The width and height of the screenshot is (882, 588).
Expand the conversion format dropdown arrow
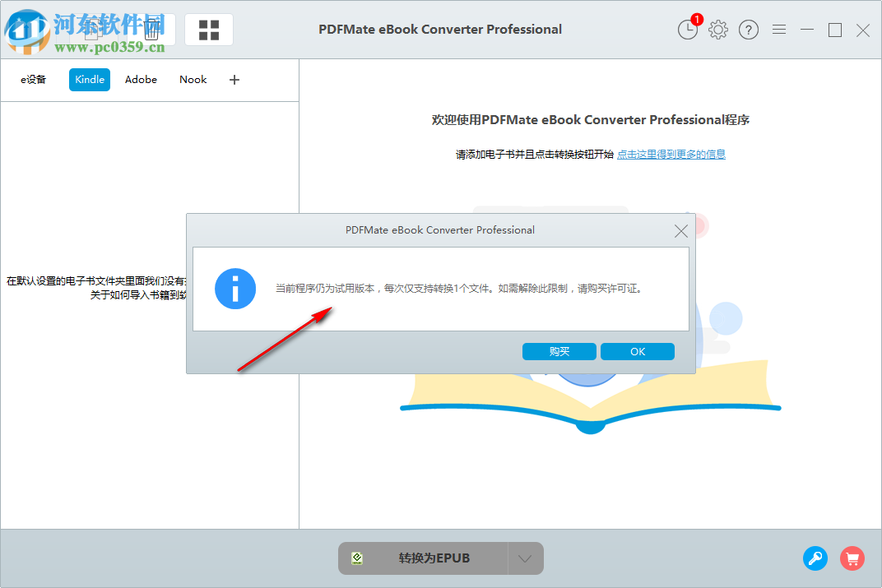(x=525, y=558)
